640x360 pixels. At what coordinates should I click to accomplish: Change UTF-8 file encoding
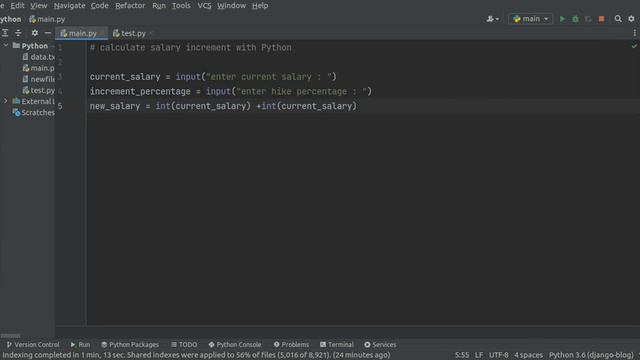coord(499,355)
